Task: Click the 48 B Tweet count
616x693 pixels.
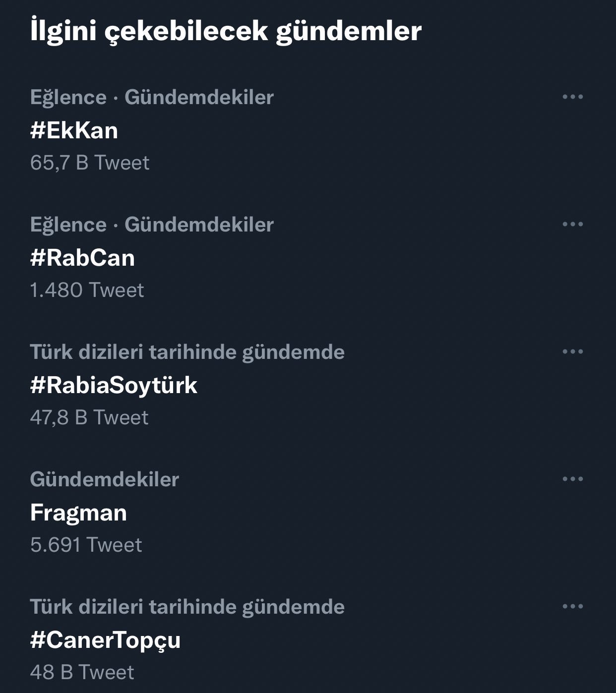Action: [x=82, y=672]
